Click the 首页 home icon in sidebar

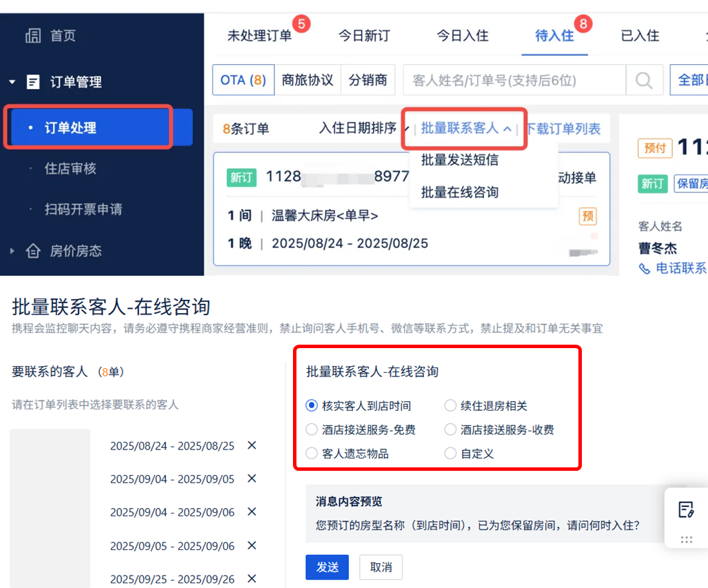(x=32, y=35)
